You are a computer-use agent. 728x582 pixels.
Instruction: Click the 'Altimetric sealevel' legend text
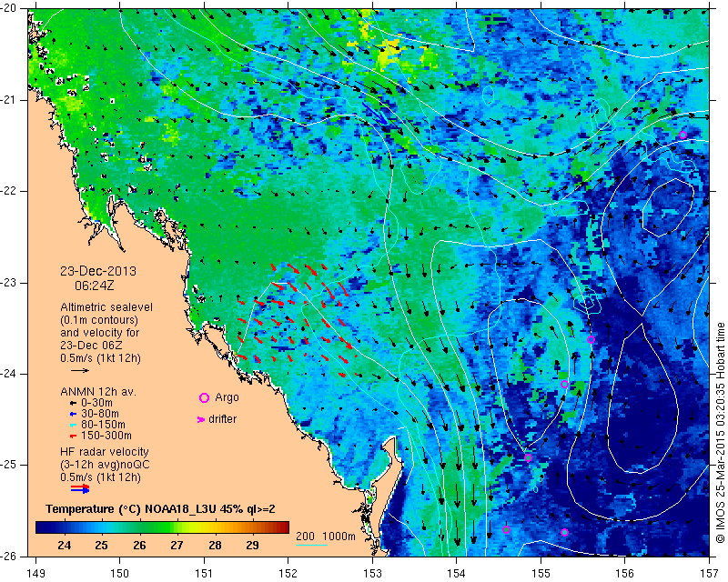106,307
